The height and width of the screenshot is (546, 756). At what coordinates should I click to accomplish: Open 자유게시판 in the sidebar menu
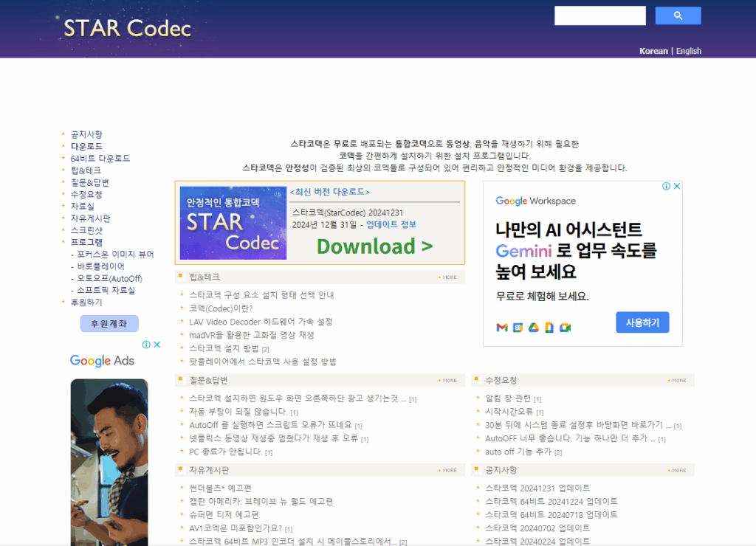(91, 218)
